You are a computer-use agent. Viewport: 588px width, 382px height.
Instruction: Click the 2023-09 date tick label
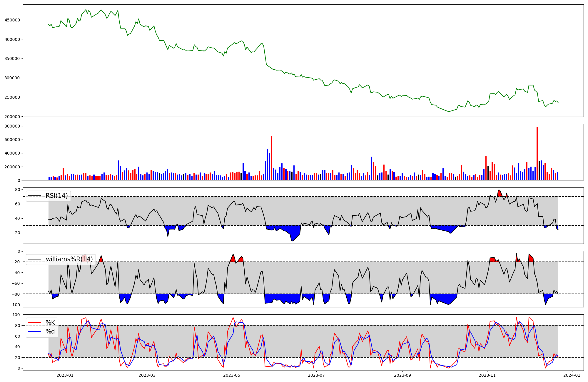point(402,375)
